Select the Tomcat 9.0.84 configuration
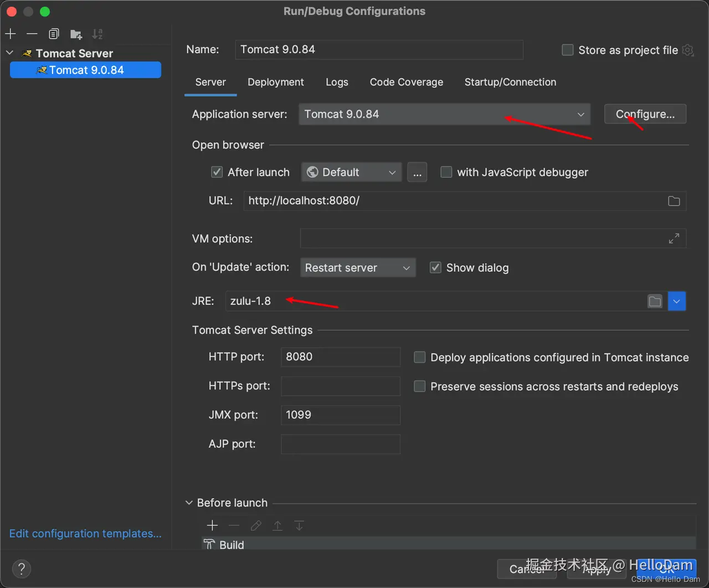 click(x=85, y=70)
